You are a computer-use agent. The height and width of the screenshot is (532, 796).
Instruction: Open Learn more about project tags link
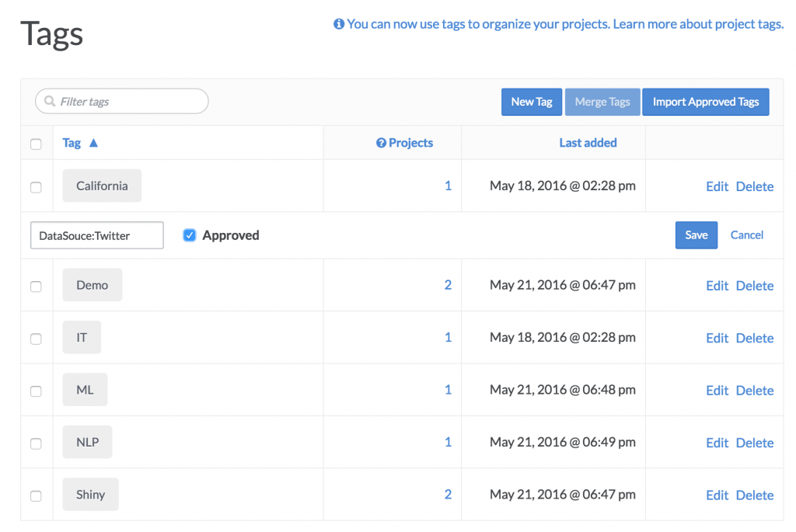(698, 24)
